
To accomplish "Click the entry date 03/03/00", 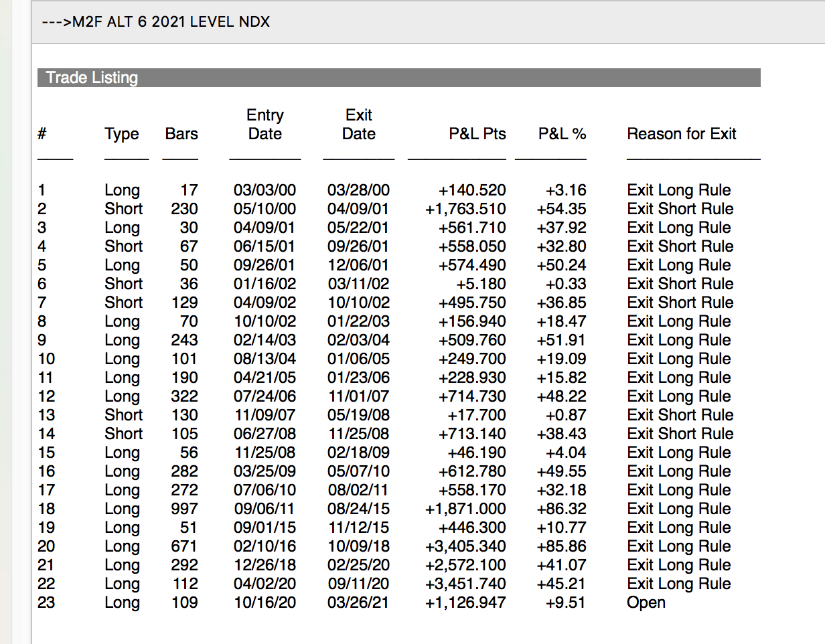I will coord(265,190).
